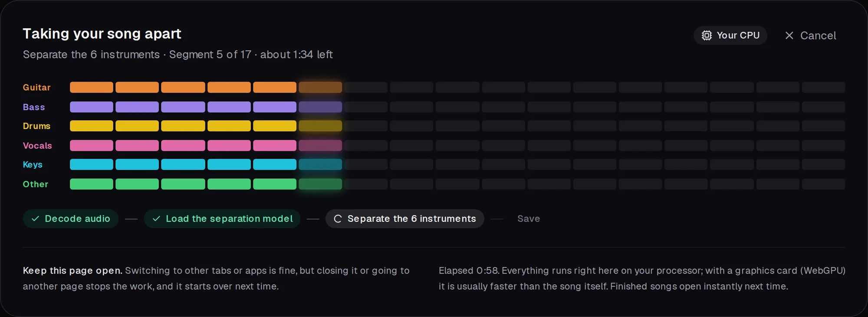This screenshot has width=868, height=317.
Task: Click the last empty Other segment
Action: point(823,184)
